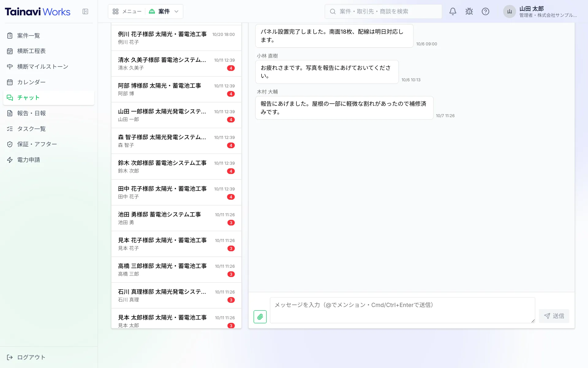Open notifications bell icon
The image size is (588, 368).
pos(453,12)
